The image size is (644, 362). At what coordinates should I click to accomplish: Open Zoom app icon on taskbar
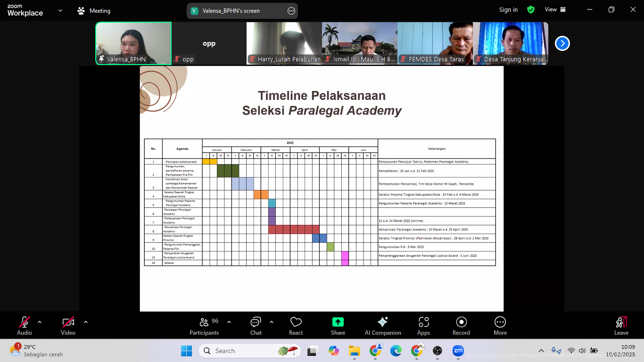[458, 351]
